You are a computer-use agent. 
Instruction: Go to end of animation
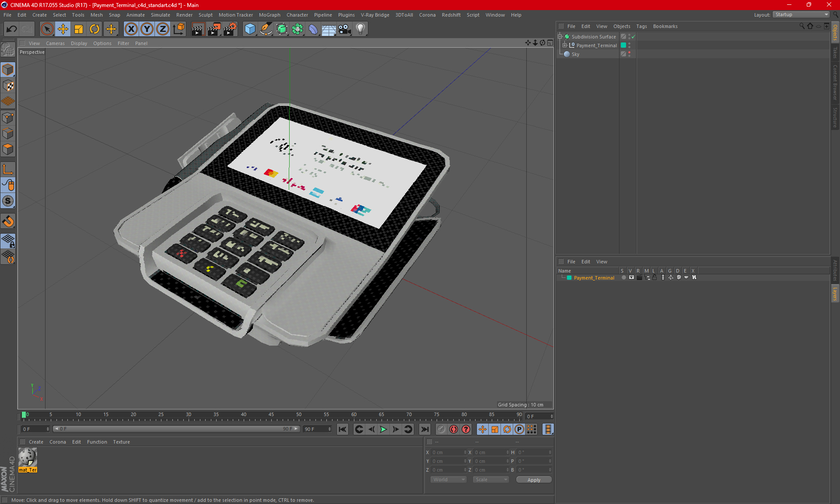424,429
